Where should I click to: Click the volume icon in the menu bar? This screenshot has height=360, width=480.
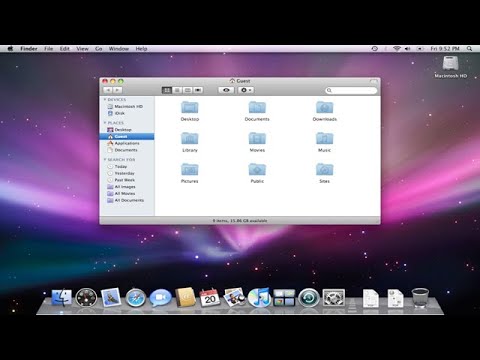point(407,49)
